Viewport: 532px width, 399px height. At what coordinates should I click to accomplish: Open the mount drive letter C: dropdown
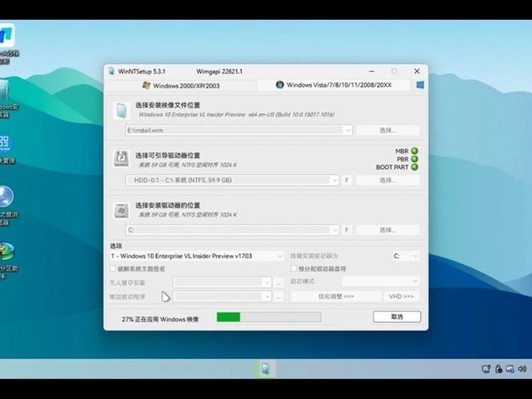pos(406,256)
